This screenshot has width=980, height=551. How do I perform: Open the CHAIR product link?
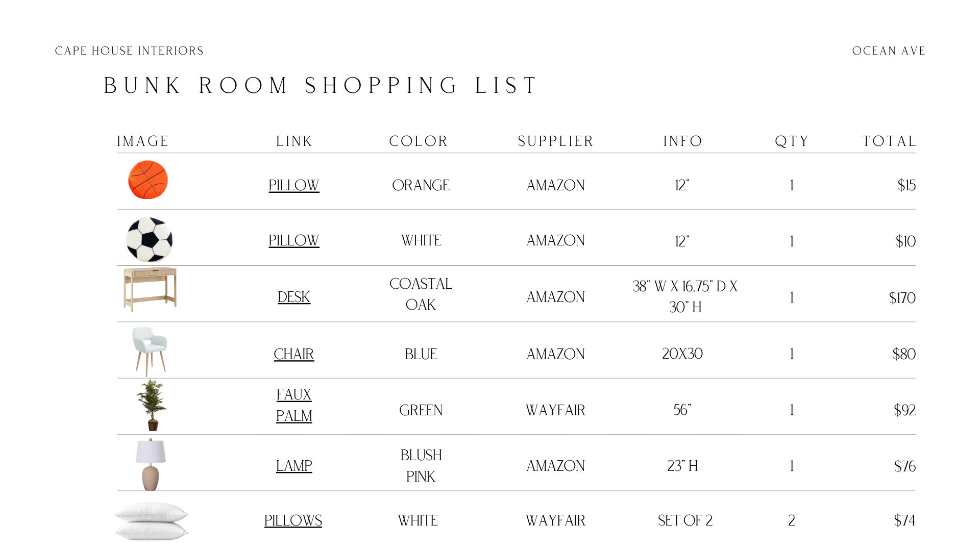tap(294, 354)
